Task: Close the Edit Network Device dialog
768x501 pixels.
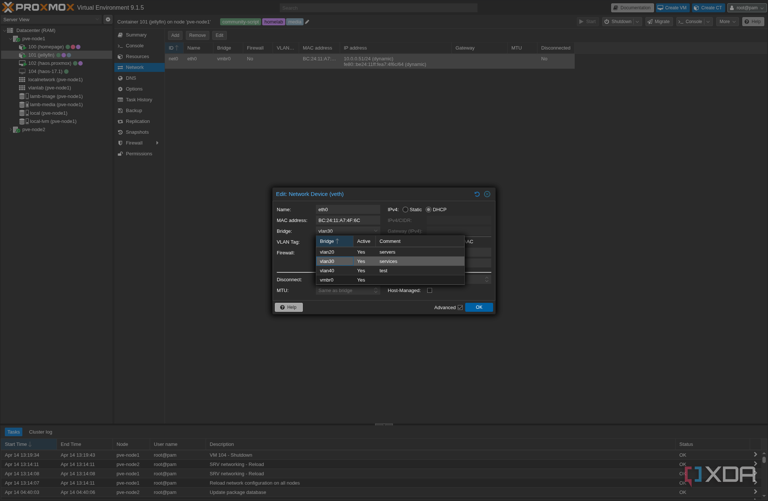Action: tap(487, 194)
